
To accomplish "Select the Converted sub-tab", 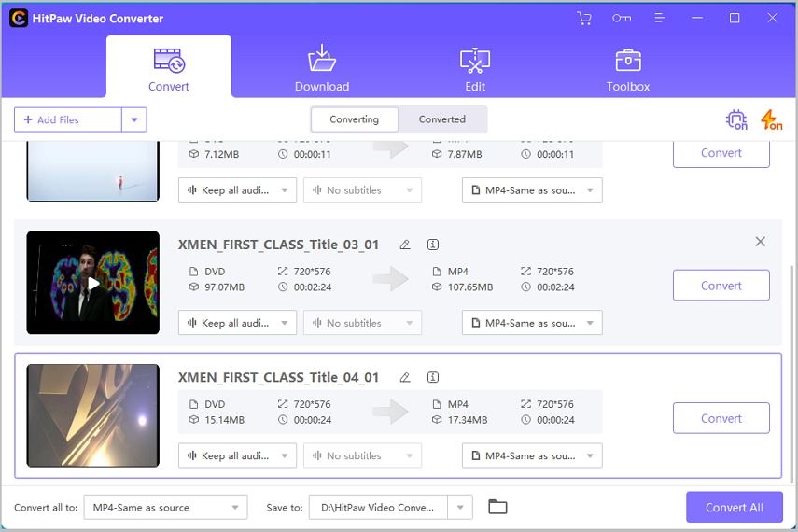I will pyautogui.click(x=441, y=119).
